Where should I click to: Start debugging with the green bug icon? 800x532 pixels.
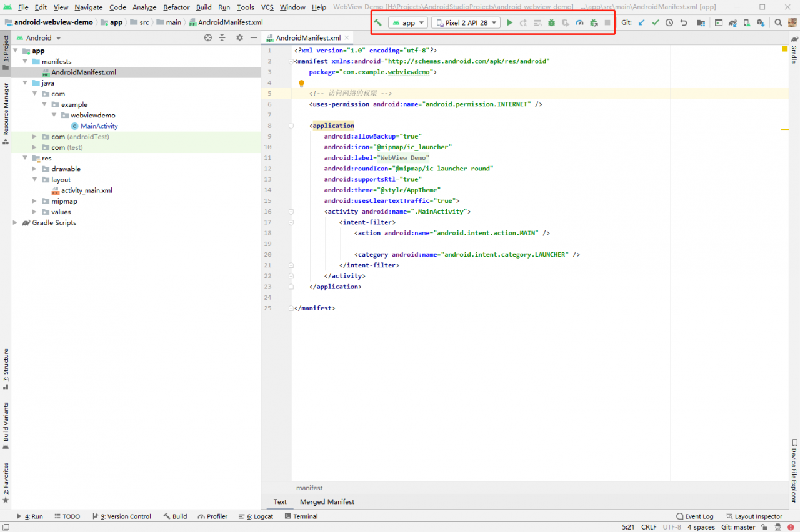(551, 22)
